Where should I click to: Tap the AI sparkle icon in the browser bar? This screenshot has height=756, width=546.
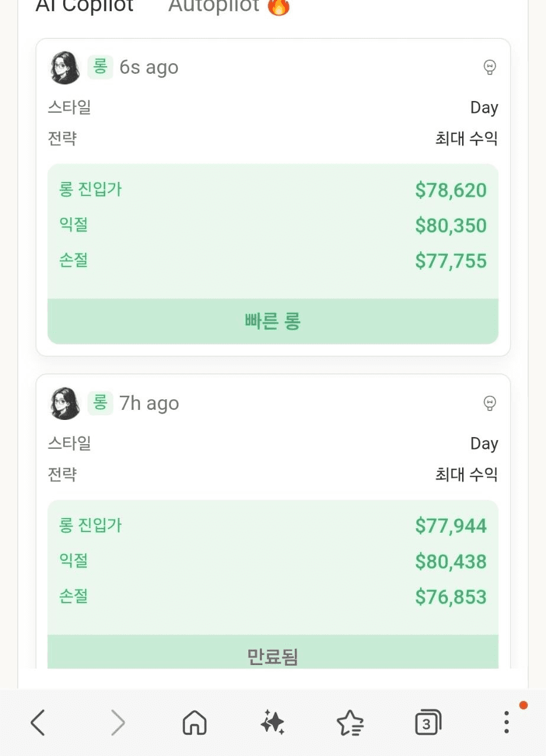pos(272,722)
